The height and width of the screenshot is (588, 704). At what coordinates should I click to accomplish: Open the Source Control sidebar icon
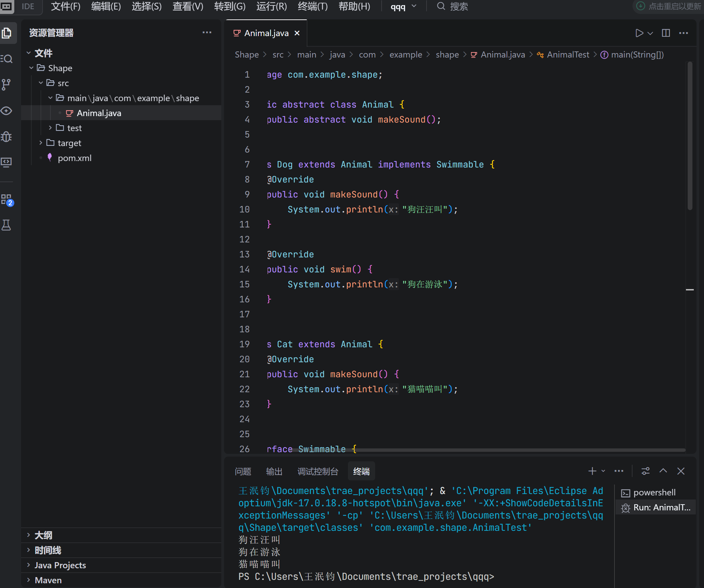point(6,84)
